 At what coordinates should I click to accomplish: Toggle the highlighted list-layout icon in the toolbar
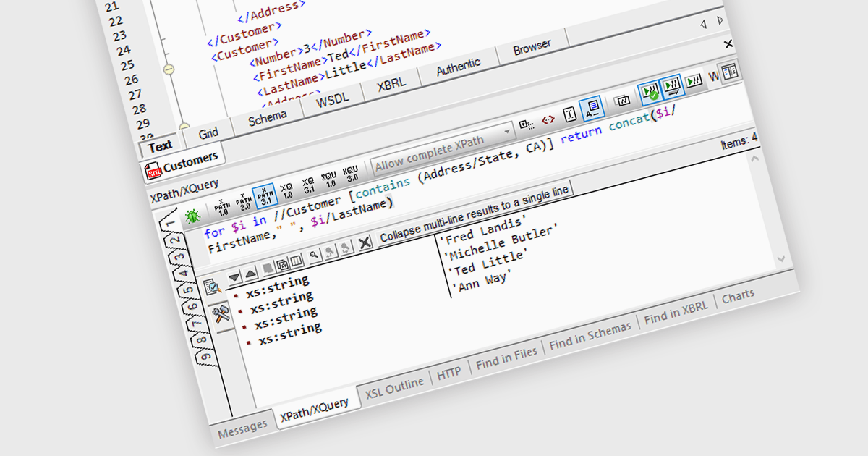592,108
